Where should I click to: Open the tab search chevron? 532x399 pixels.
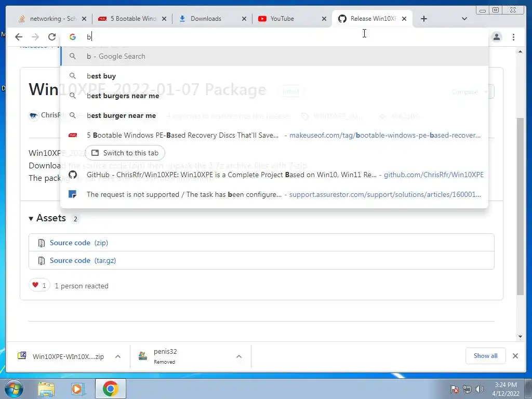(464, 19)
